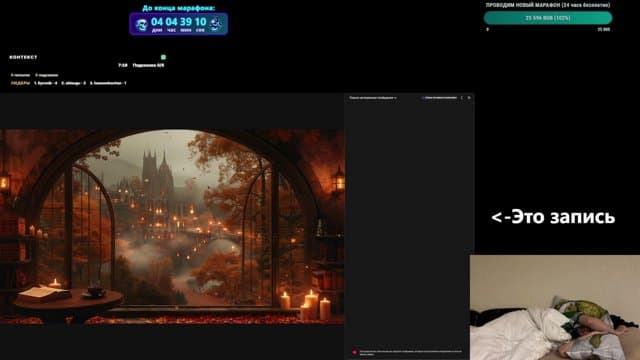Click the marathon goal progress bar
The width and height of the screenshot is (640, 360).
click(548, 18)
